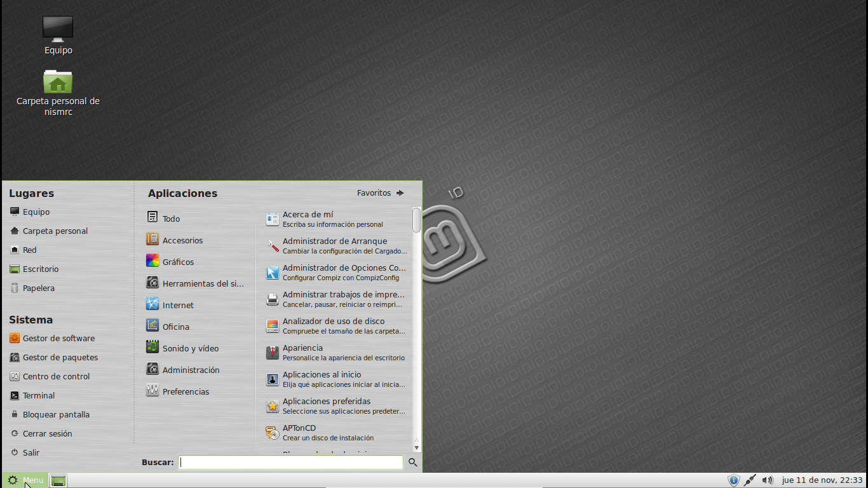Screen dimensions: 868x488
Task: Open the update shield tray icon
Action: coord(733,480)
